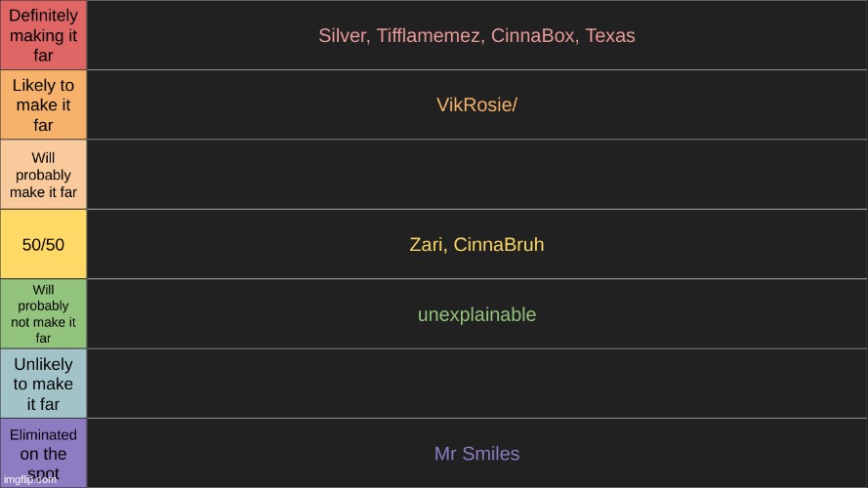Click the name 'Zari' in 50/50 row

pos(427,245)
